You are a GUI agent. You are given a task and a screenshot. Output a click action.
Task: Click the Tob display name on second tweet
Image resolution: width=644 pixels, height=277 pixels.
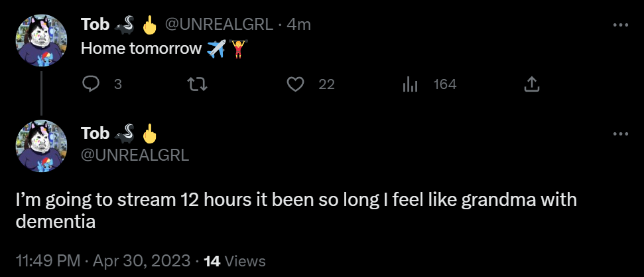[x=95, y=133]
